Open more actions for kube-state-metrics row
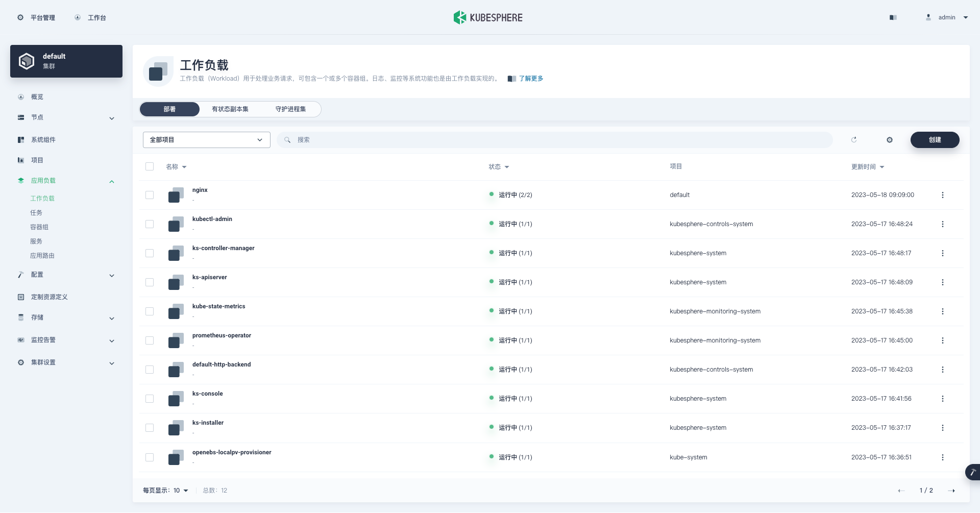 click(x=943, y=311)
